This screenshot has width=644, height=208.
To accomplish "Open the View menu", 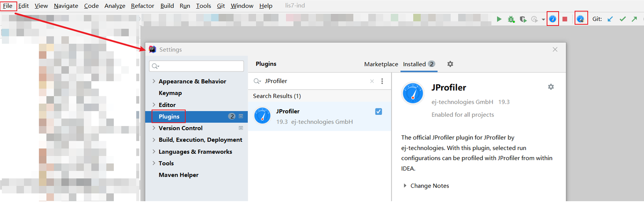I will pyautogui.click(x=41, y=6).
